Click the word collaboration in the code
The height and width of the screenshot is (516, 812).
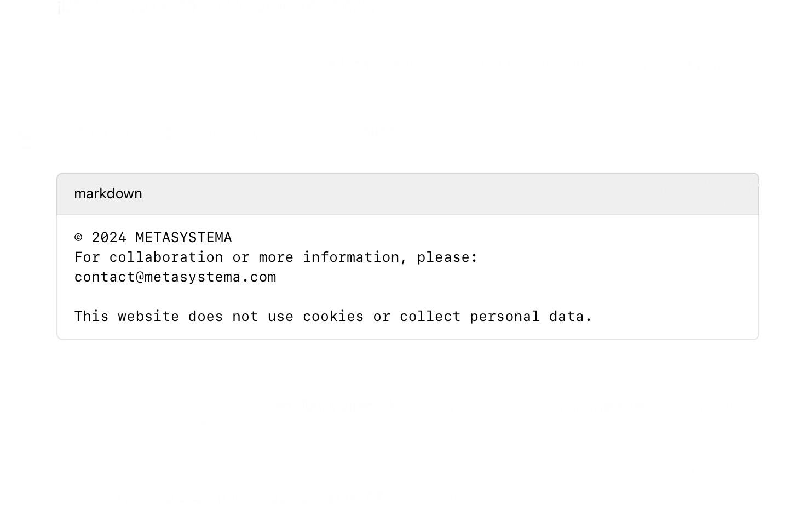pos(166,257)
